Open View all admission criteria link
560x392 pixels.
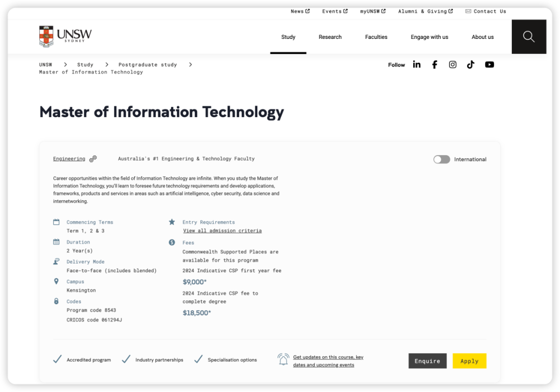pyautogui.click(x=222, y=231)
